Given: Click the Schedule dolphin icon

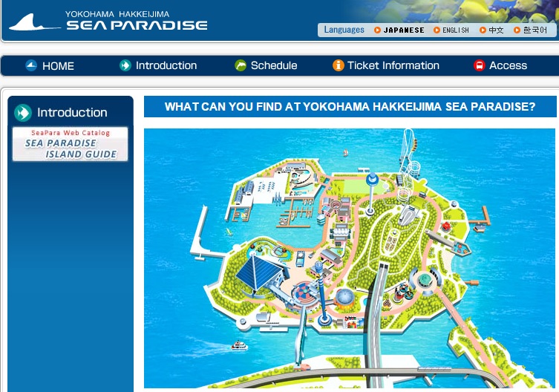Looking at the screenshot, I should pyautogui.click(x=241, y=65).
